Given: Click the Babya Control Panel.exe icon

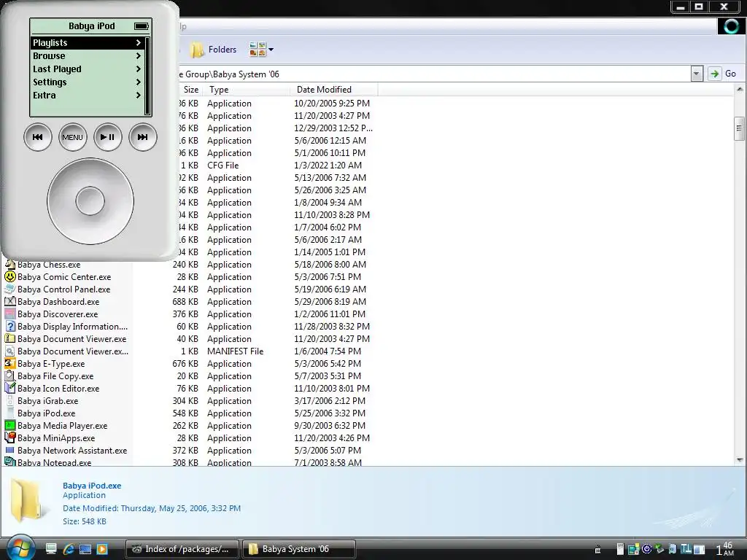Looking at the screenshot, I should click(9, 289).
